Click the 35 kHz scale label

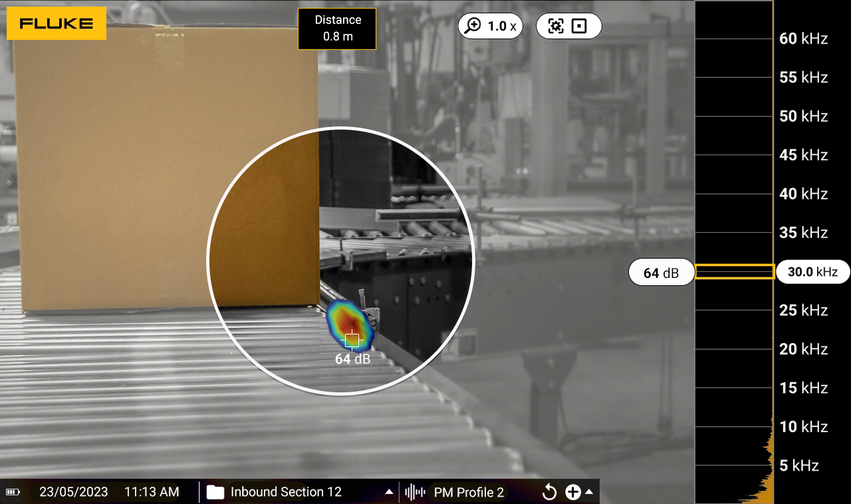point(803,233)
